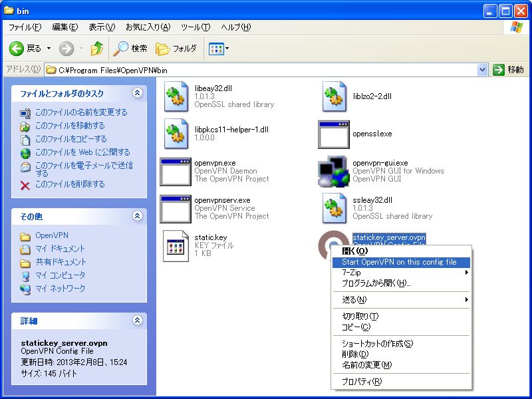Click the red X delete file icon

point(25,186)
